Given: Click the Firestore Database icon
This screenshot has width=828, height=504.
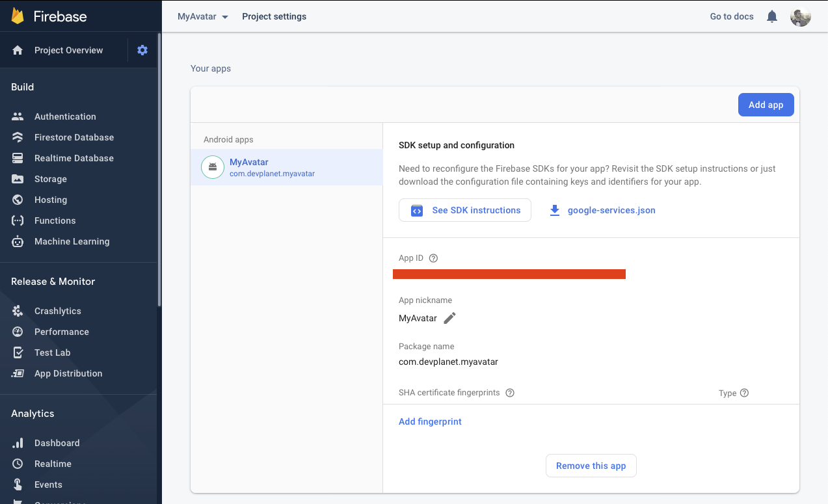Looking at the screenshot, I should click(18, 137).
